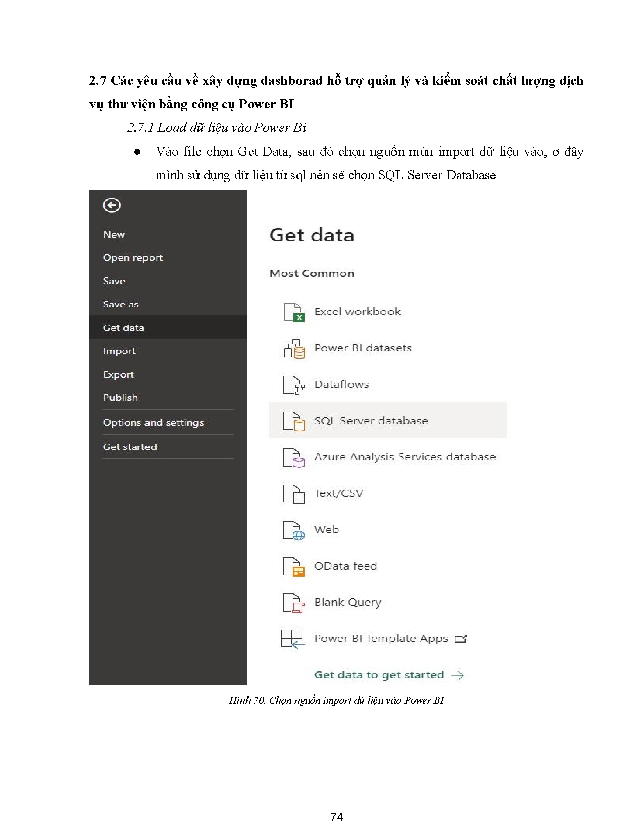Select New in the file menu
This screenshot has width=644, height=834.
[x=114, y=235]
